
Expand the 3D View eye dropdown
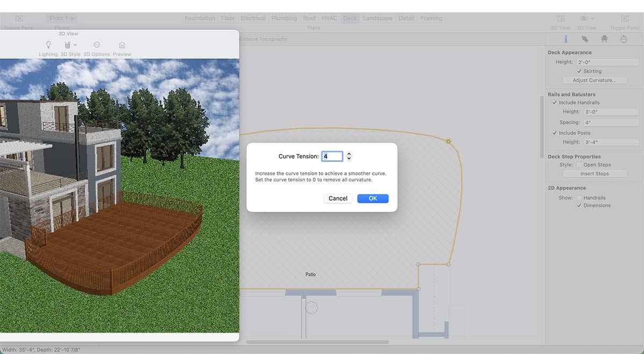click(x=587, y=19)
